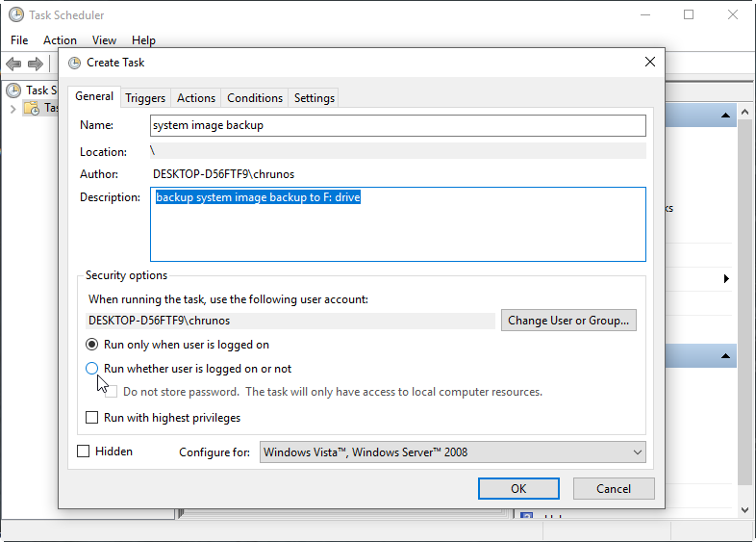Click the Help icon in the Actions pane

pos(527,518)
